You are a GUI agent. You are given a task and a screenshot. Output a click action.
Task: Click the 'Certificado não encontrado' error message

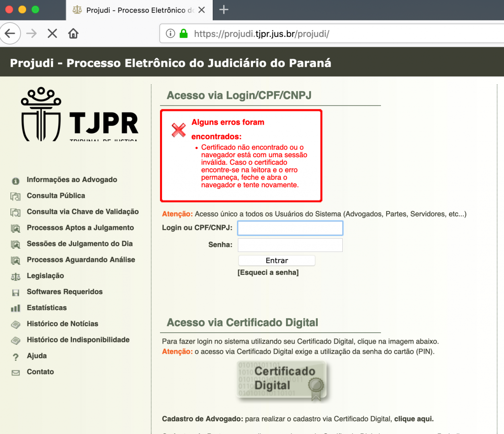254,166
